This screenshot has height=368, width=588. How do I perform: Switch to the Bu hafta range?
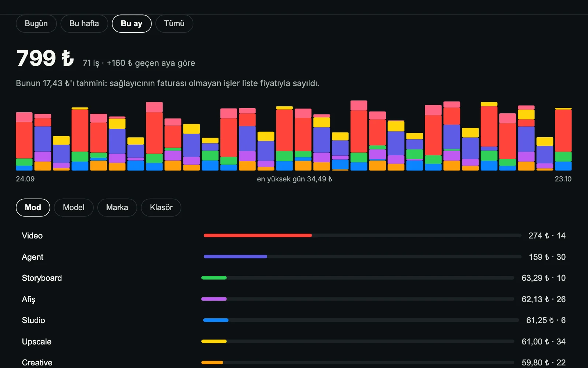pyautogui.click(x=84, y=24)
